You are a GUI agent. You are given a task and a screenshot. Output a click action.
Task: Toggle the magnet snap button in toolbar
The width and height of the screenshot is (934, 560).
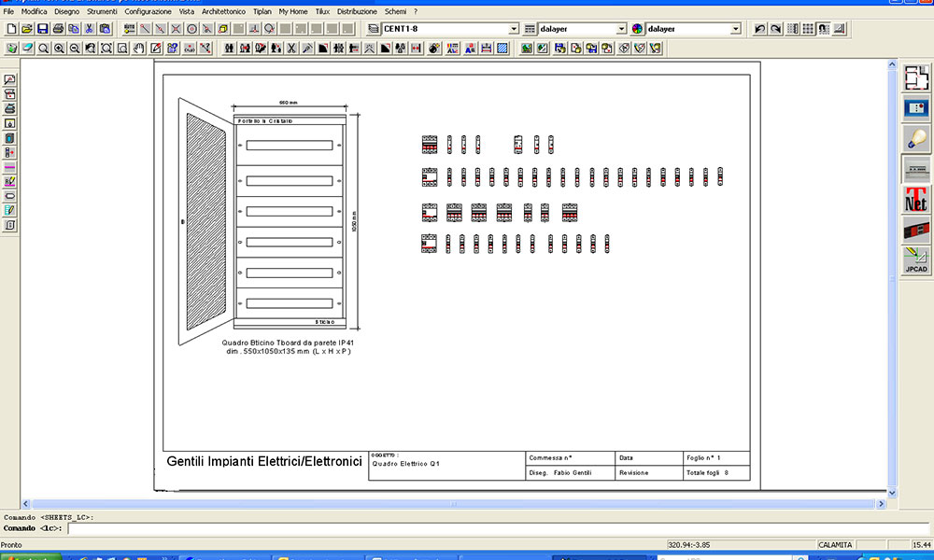(x=825, y=29)
